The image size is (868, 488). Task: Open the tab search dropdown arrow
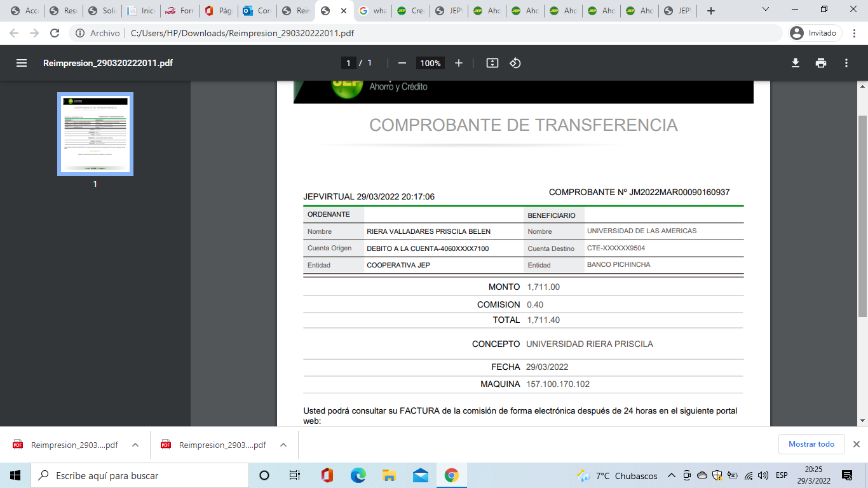766,10
